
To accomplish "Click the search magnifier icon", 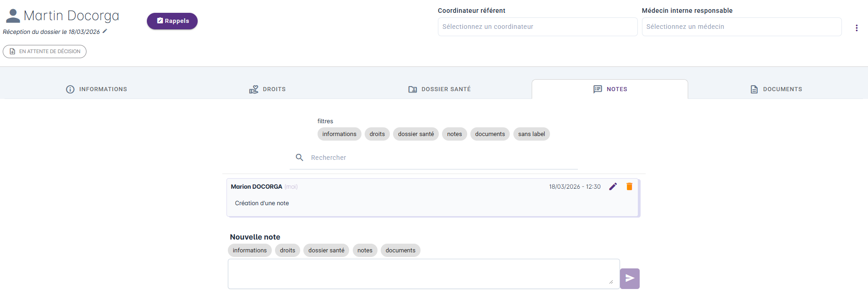I will (300, 158).
